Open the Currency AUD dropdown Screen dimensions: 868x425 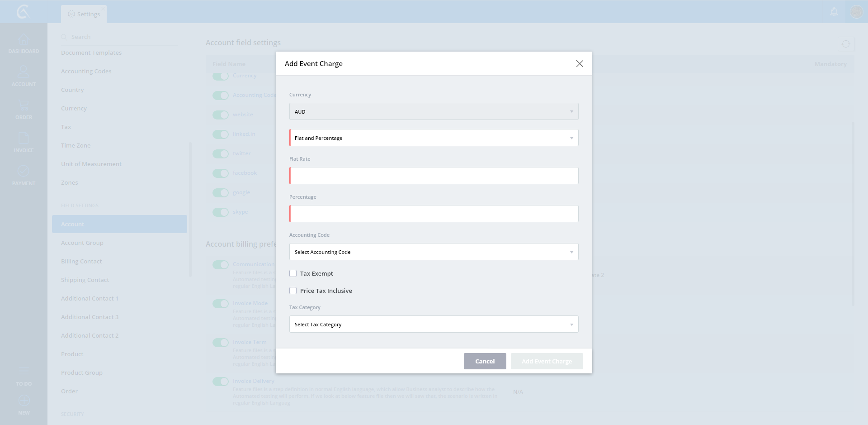(x=434, y=111)
